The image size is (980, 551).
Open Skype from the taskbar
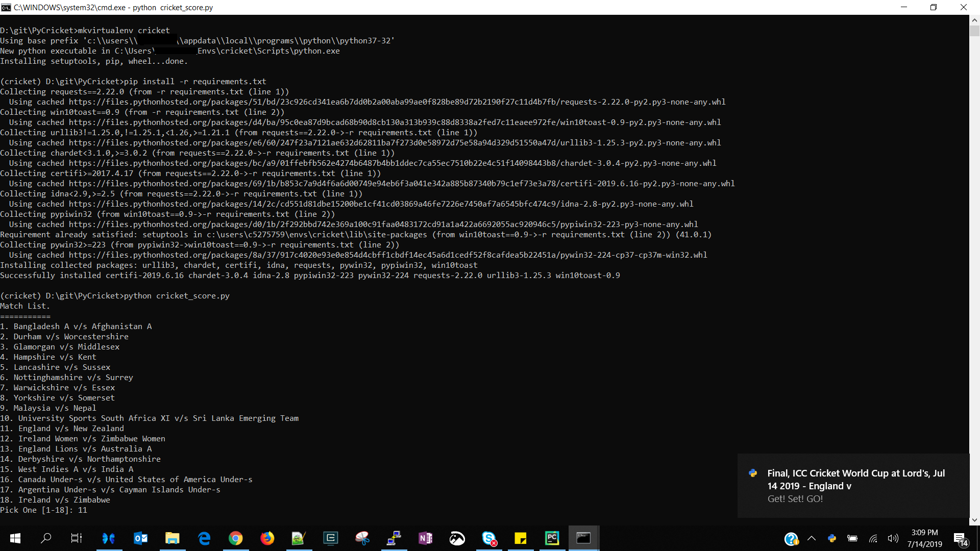[x=489, y=538]
